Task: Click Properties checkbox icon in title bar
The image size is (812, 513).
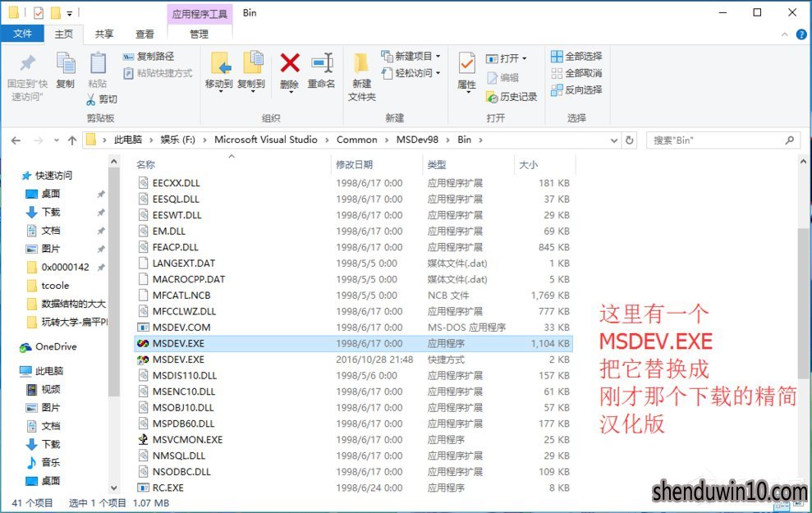Action: coord(39,12)
